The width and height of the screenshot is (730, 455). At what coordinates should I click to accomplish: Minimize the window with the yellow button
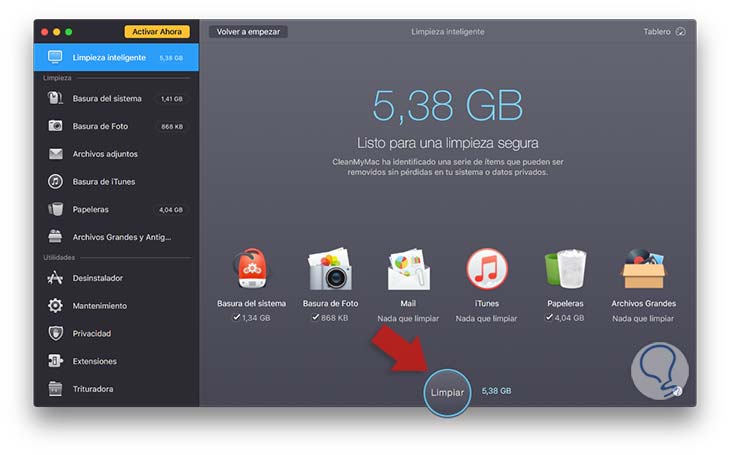tap(56, 32)
